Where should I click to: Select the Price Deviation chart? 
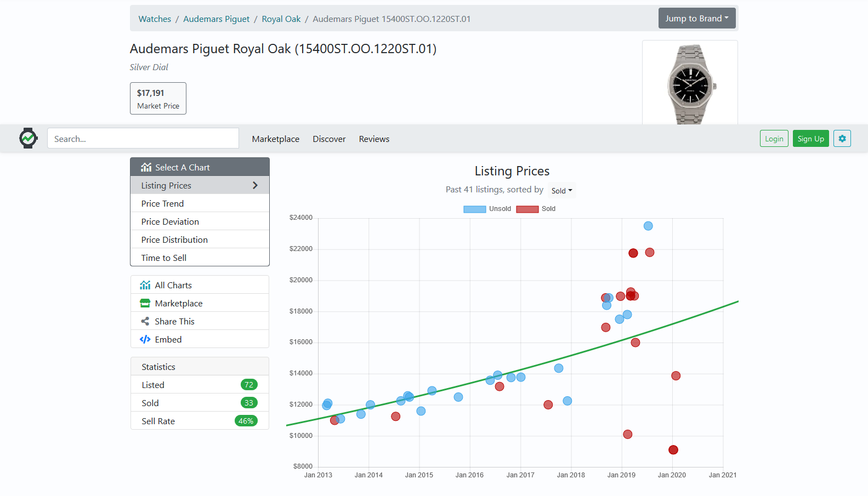point(200,221)
